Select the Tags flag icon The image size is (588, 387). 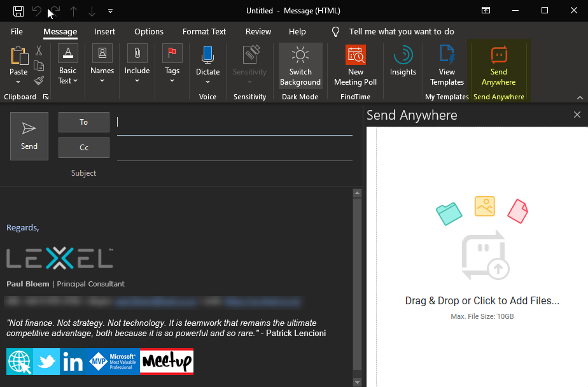172,53
